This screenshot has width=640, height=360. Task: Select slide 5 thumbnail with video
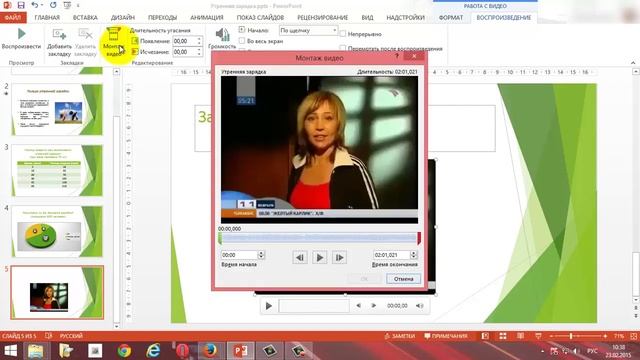point(57,293)
